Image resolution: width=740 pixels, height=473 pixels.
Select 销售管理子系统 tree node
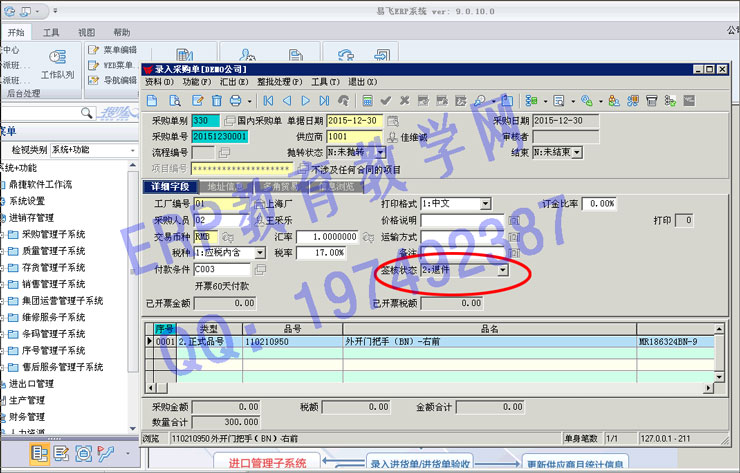53,284
